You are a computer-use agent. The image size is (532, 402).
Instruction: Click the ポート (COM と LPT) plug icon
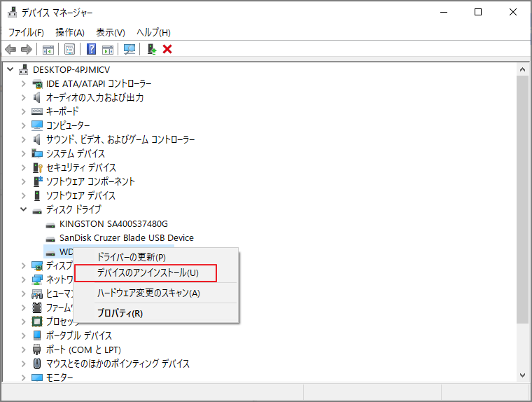point(36,349)
